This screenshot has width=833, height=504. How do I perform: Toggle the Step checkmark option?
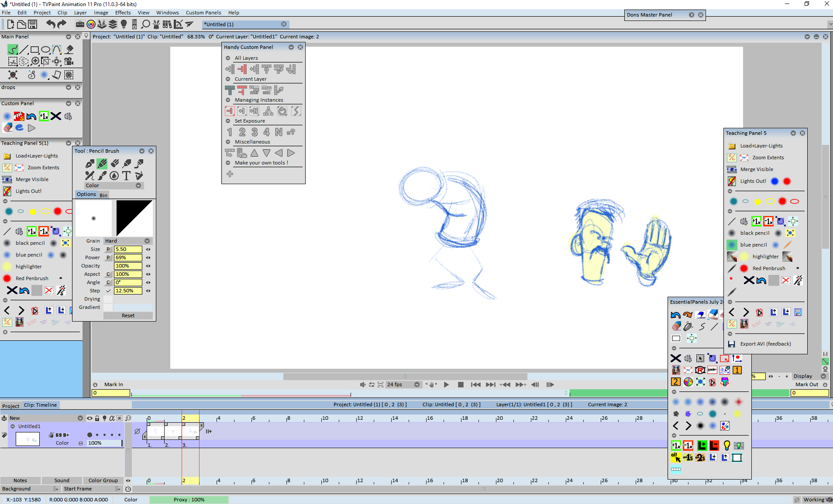(x=108, y=291)
